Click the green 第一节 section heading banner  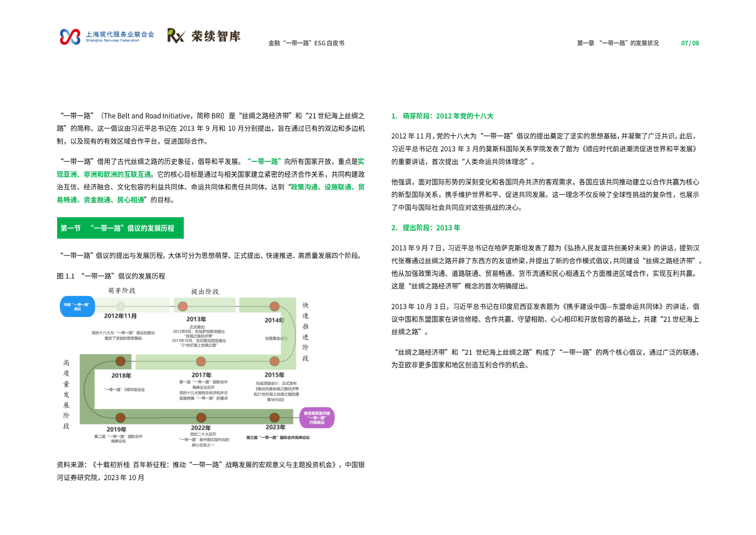120,228
